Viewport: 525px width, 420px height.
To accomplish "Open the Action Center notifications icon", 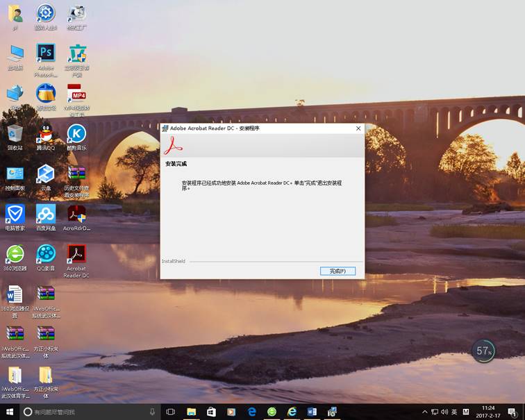I will [x=512, y=412].
